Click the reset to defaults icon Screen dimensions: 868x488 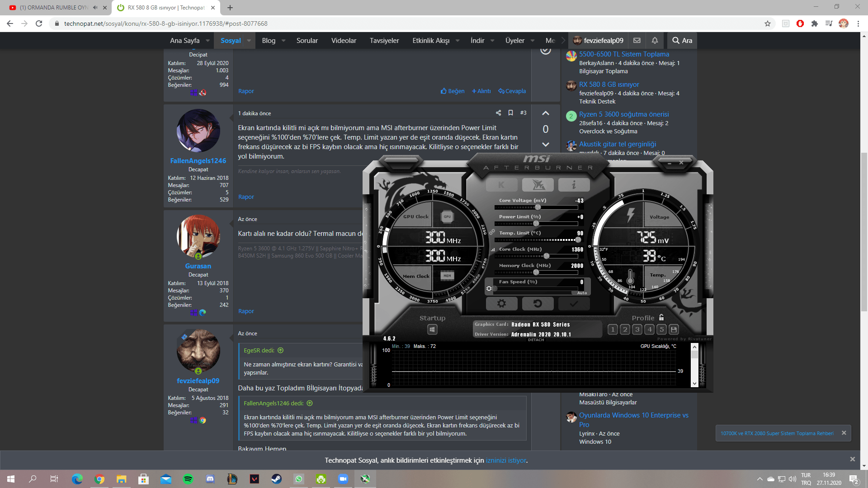click(x=538, y=304)
